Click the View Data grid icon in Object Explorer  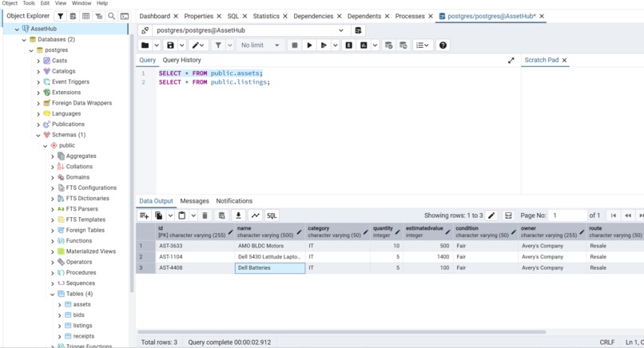pos(85,16)
